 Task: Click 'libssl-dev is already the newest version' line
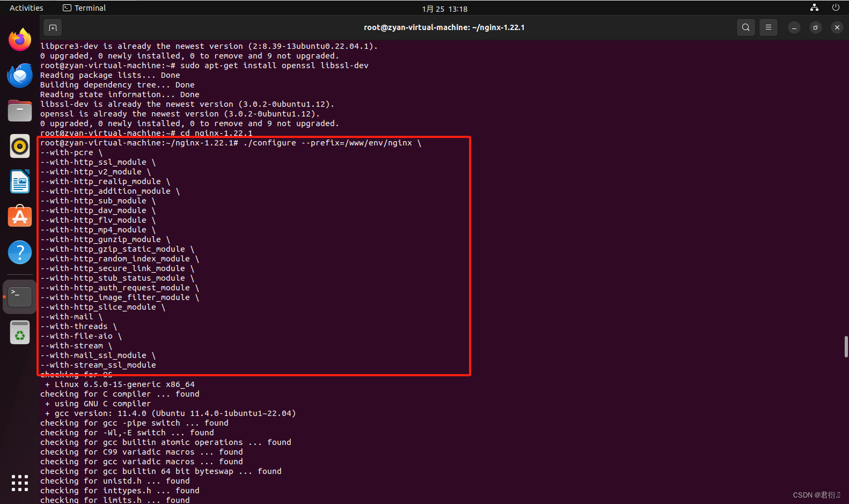[x=187, y=104]
